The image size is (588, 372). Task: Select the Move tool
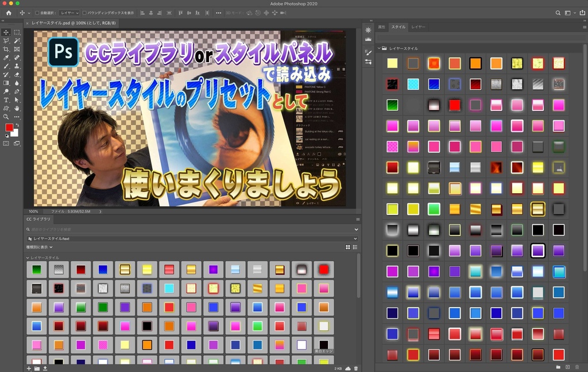pyautogui.click(x=6, y=32)
